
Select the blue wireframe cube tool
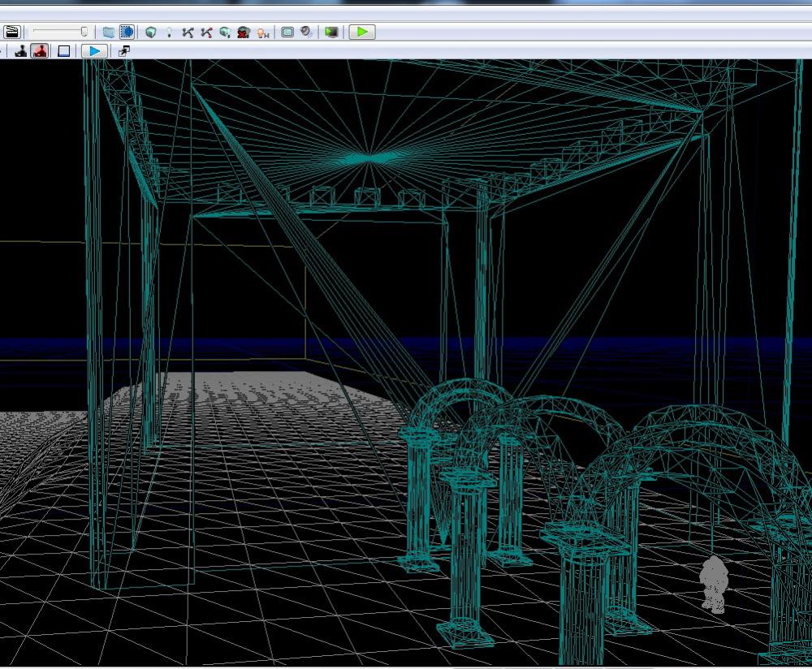127,32
